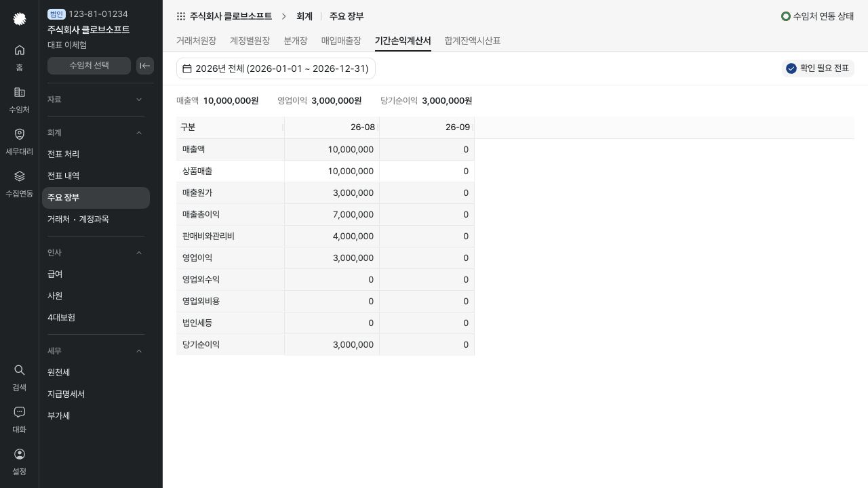This screenshot has width=868, height=488.
Task: Click the 26-09 column header
Action: tap(427, 127)
